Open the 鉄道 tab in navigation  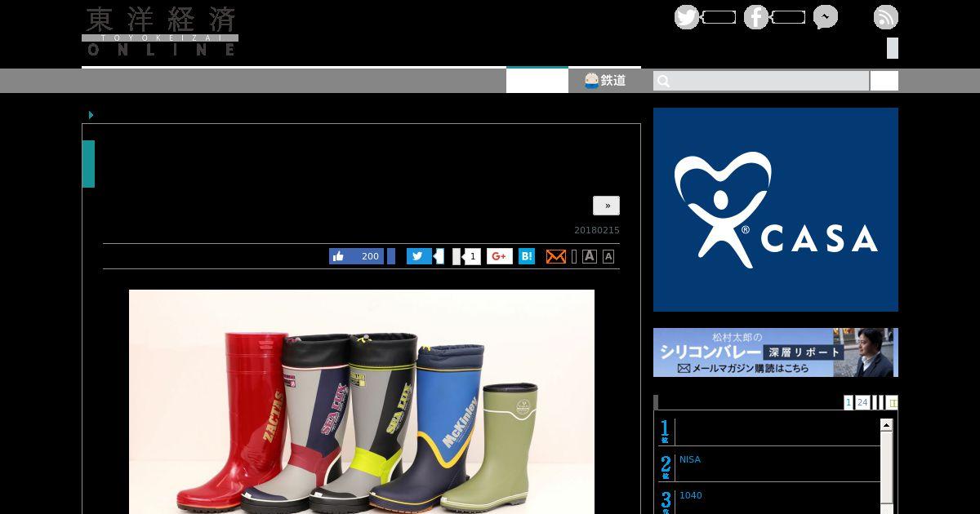pos(605,80)
